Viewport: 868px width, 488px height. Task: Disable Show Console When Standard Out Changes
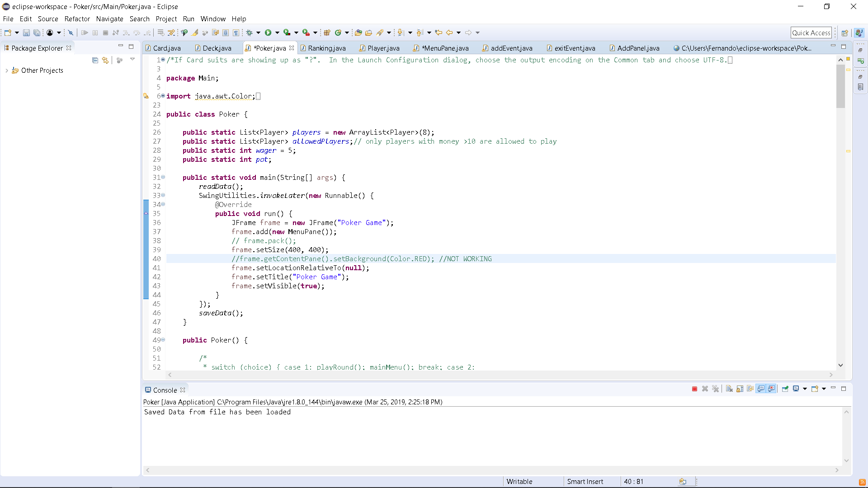761,389
